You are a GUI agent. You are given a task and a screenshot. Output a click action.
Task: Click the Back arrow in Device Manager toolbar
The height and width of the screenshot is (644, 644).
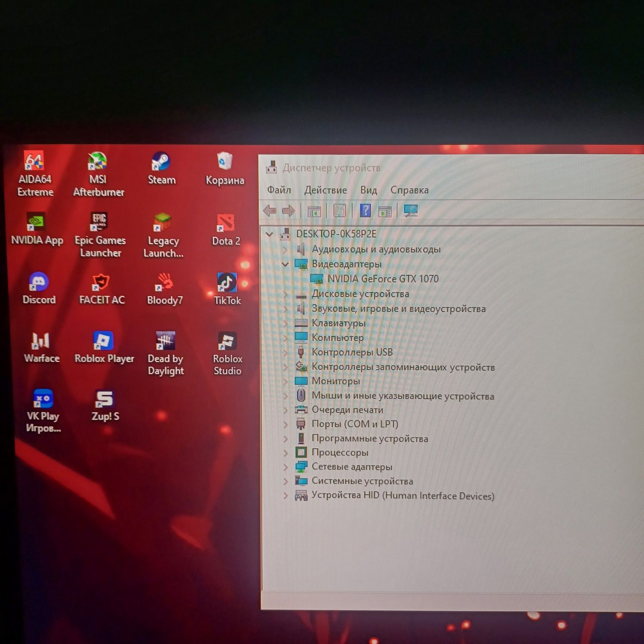click(270, 211)
